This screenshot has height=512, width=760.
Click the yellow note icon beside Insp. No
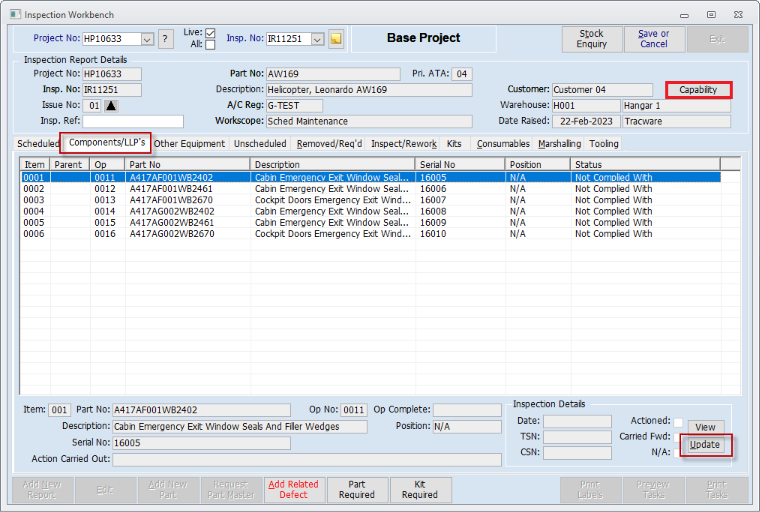point(336,39)
